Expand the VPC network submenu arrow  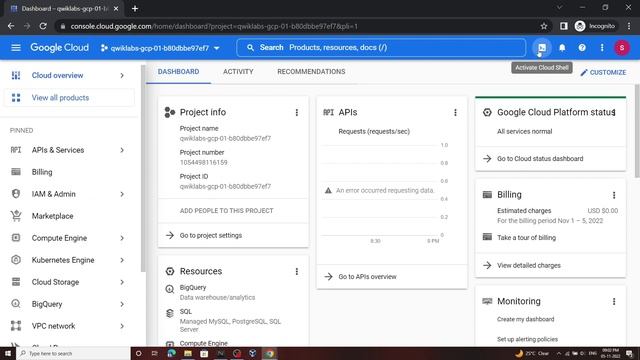click(122, 326)
